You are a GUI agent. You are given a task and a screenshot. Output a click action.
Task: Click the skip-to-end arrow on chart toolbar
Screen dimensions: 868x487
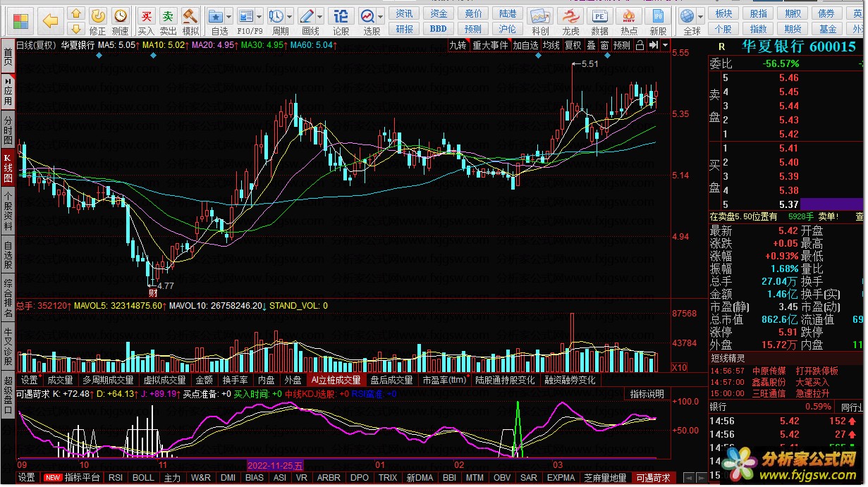(x=653, y=45)
